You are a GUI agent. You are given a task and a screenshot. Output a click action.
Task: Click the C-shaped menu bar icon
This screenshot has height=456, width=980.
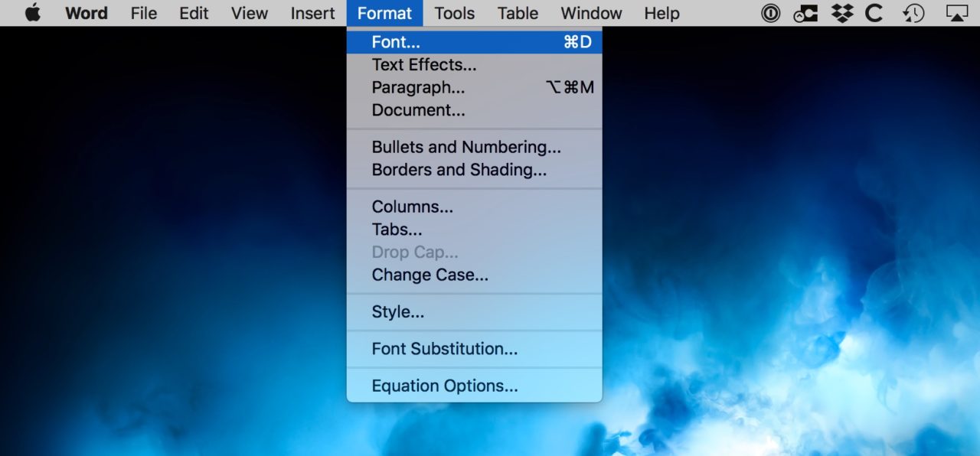874,13
